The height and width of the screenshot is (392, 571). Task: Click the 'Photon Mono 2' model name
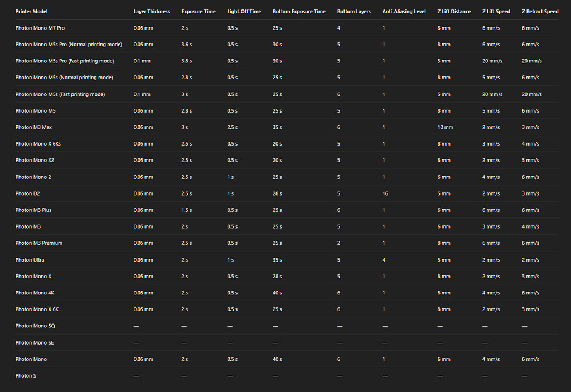coord(33,177)
